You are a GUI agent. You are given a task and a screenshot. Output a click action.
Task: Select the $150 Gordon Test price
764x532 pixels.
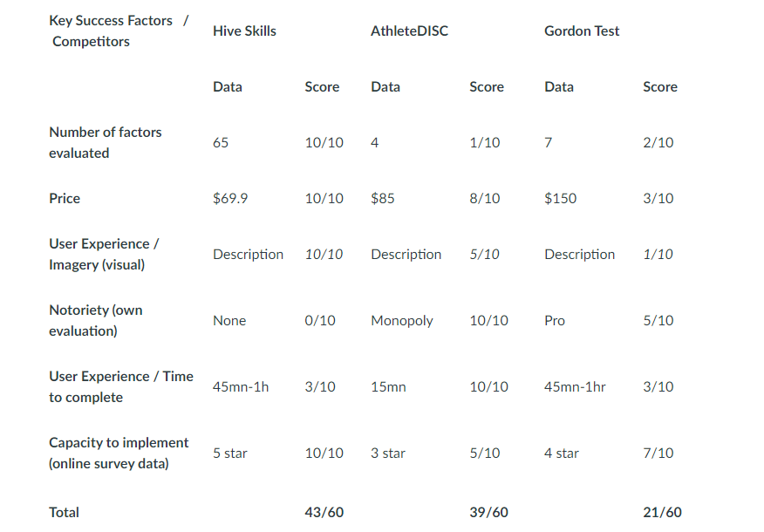pyautogui.click(x=560, y=199)
